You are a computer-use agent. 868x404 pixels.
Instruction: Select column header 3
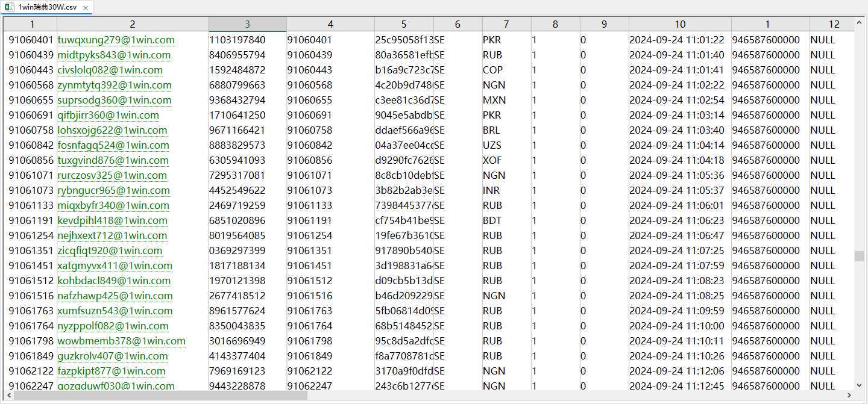[x=248, y=24]
